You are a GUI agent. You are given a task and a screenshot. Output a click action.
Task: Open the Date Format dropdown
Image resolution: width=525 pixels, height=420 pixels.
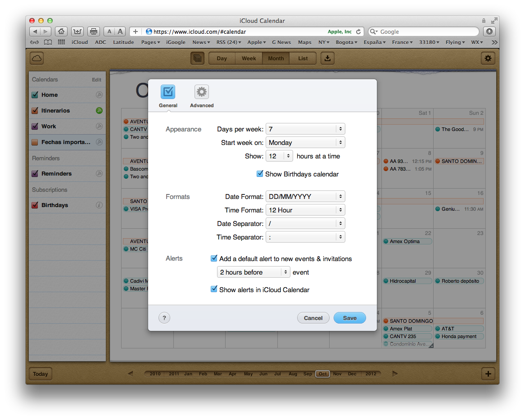(x=305, y=196)
